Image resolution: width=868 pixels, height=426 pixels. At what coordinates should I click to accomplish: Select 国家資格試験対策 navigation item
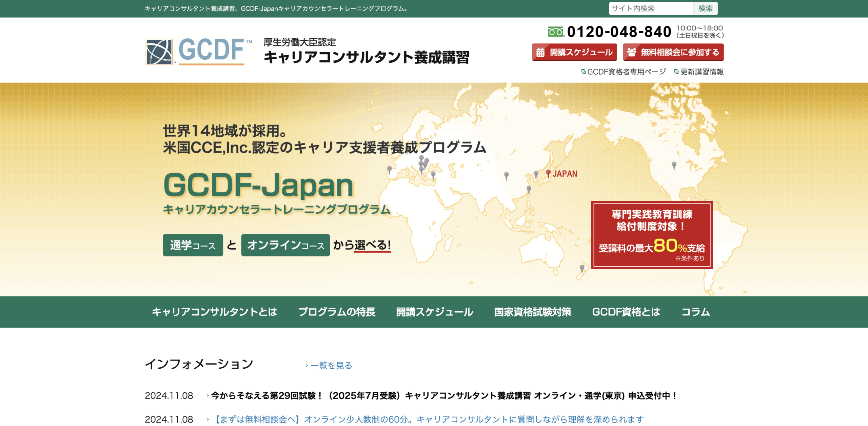(532, 312)
